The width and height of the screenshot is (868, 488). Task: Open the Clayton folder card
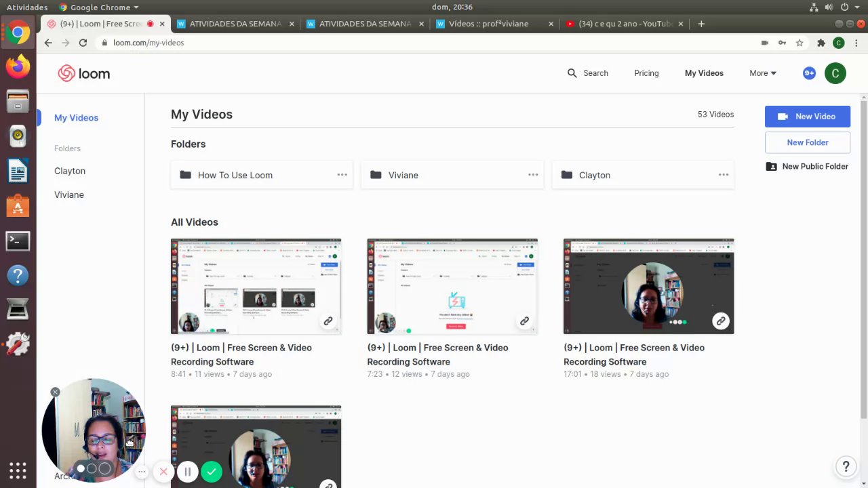(643, 175)
